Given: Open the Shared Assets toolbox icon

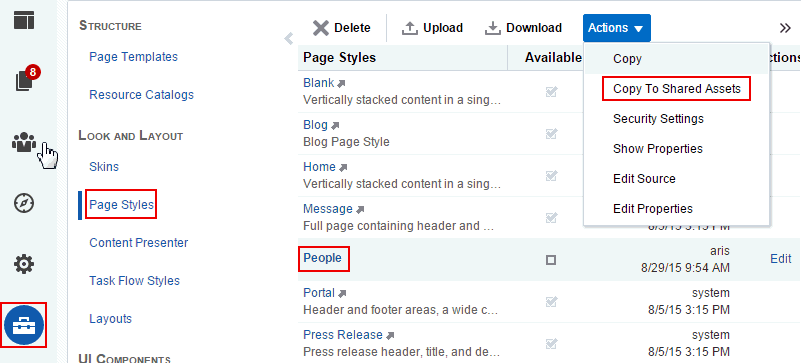Looking at the screenshot, I should [x=24, y=325].
